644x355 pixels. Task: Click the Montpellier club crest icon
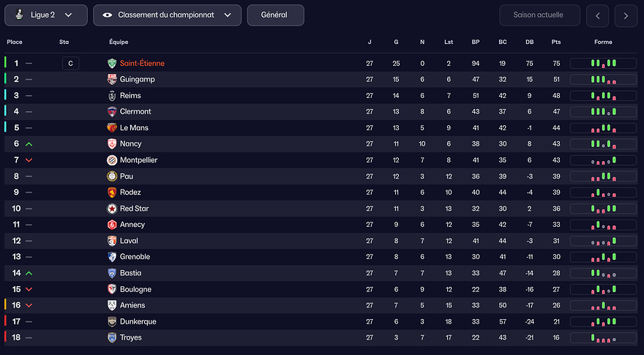pos(112,160)
